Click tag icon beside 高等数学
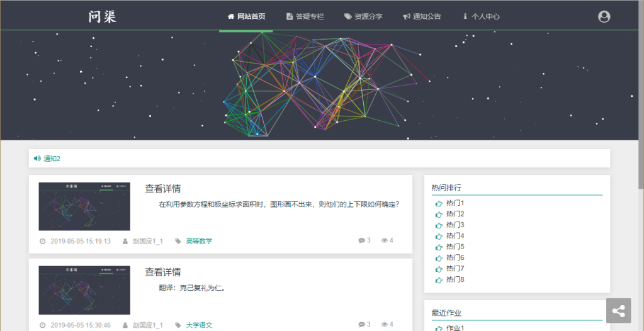Screen dimensions: 644x331 (178, 241)
